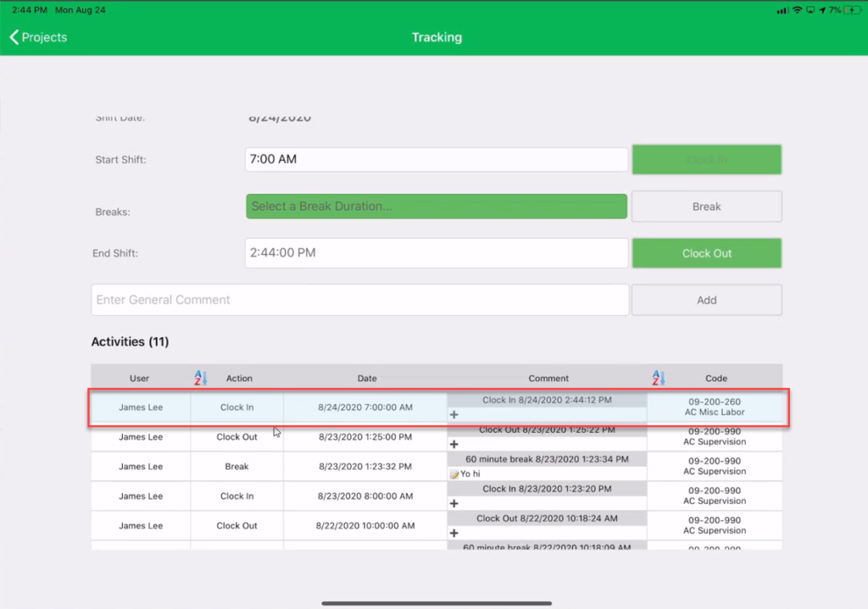Click the Start Shift time field
868x609 pixels.
[x=436, y=159]
